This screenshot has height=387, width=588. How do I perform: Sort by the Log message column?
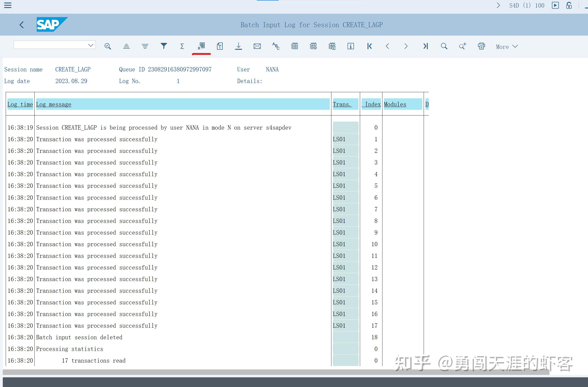pyautogui.click(x=54, y=104)
